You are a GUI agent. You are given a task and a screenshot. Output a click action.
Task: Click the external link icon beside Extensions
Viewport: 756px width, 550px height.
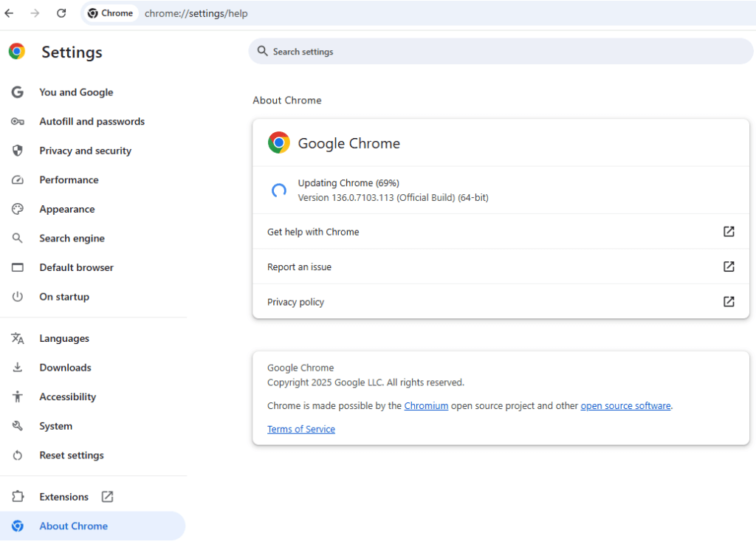pos(107,497)
